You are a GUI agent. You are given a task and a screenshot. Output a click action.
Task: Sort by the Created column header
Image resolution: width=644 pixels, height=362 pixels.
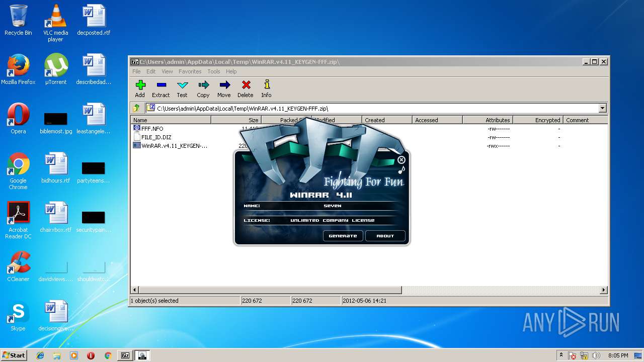387,120
